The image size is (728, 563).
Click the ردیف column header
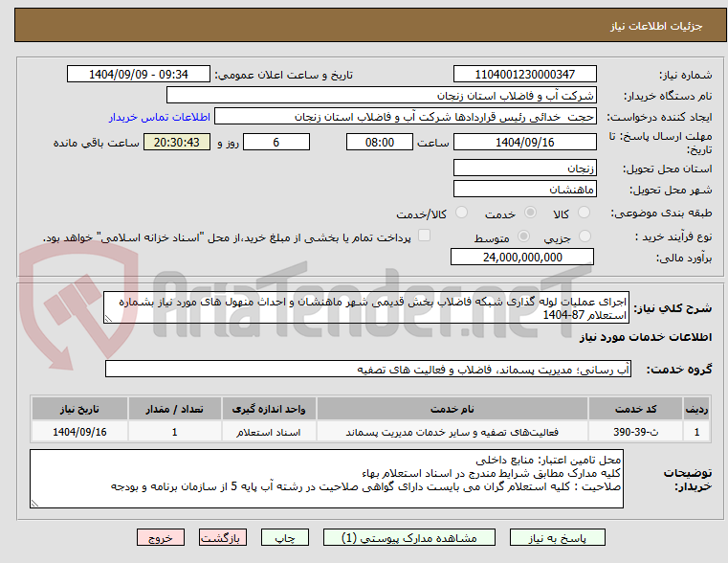pos(696,409)
